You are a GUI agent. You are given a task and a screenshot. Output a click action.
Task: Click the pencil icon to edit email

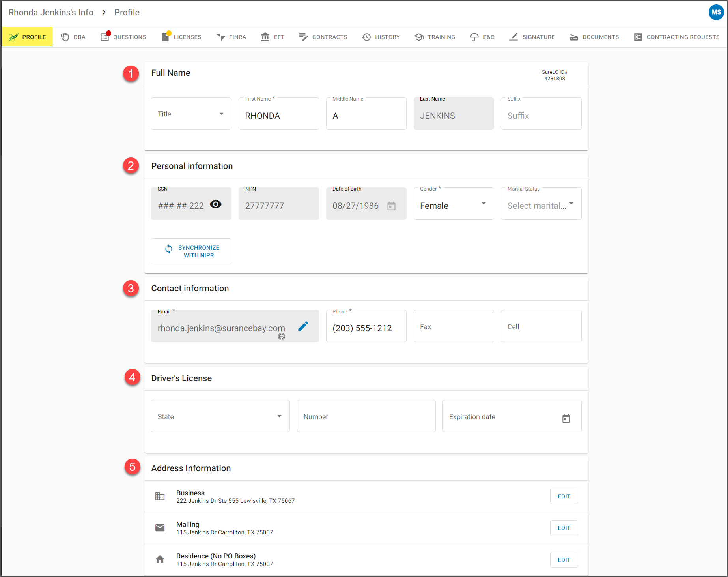[303, 326]
